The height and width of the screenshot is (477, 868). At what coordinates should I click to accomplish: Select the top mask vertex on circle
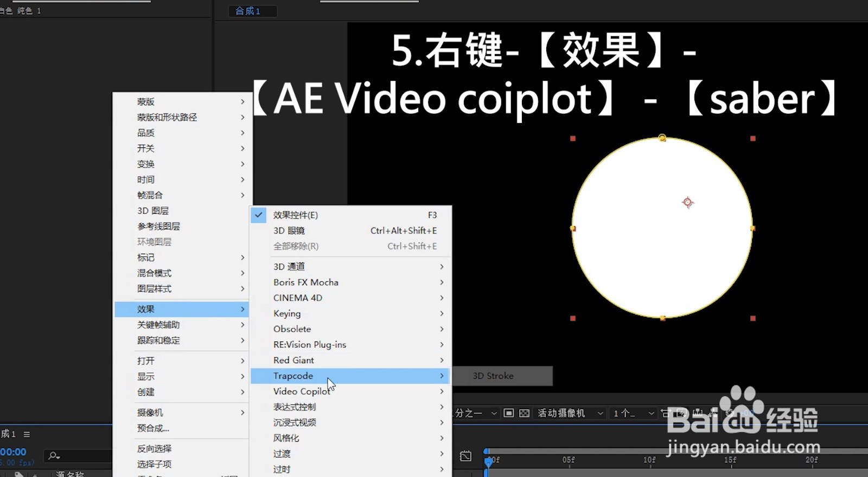[662, 138]
